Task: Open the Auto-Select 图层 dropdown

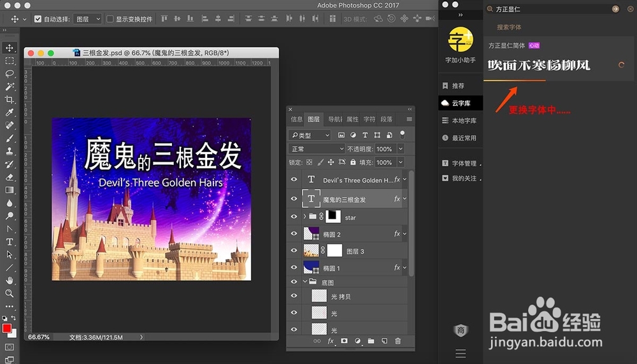Action: 87,19
